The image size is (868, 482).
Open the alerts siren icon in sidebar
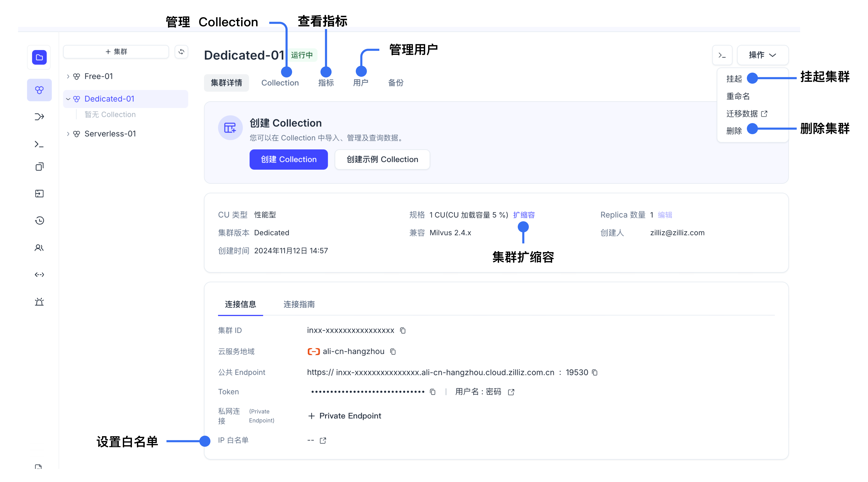click(x=39, y=302)
